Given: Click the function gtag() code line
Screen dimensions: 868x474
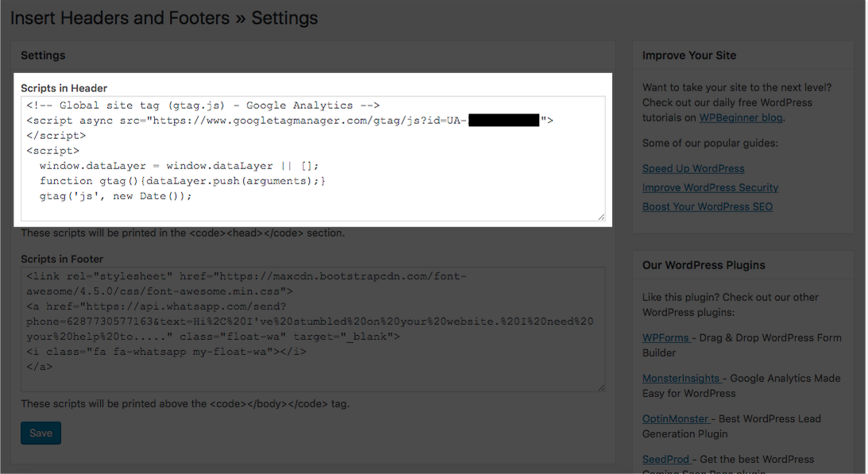Looking at the screenshot, I should [183, 181].
